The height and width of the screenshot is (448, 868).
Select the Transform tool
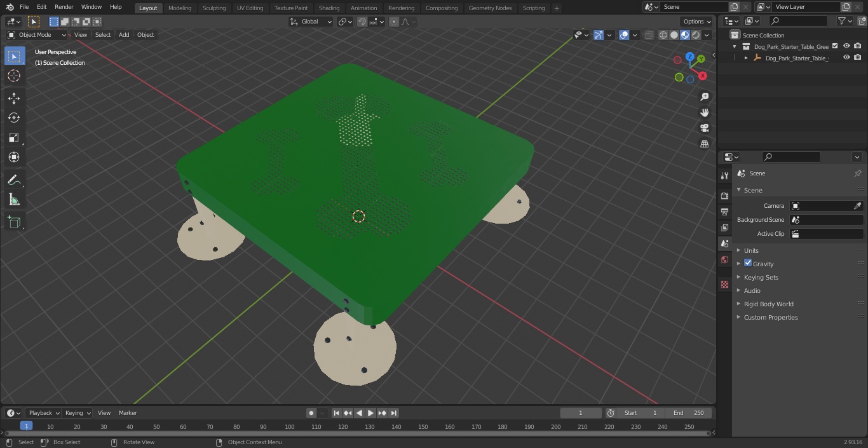[14, 157]
